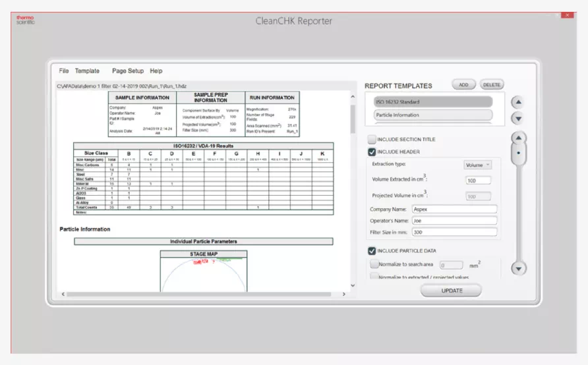Click the ADD template button
Viewport: 588px width, 365px height.
click(463, 85)
